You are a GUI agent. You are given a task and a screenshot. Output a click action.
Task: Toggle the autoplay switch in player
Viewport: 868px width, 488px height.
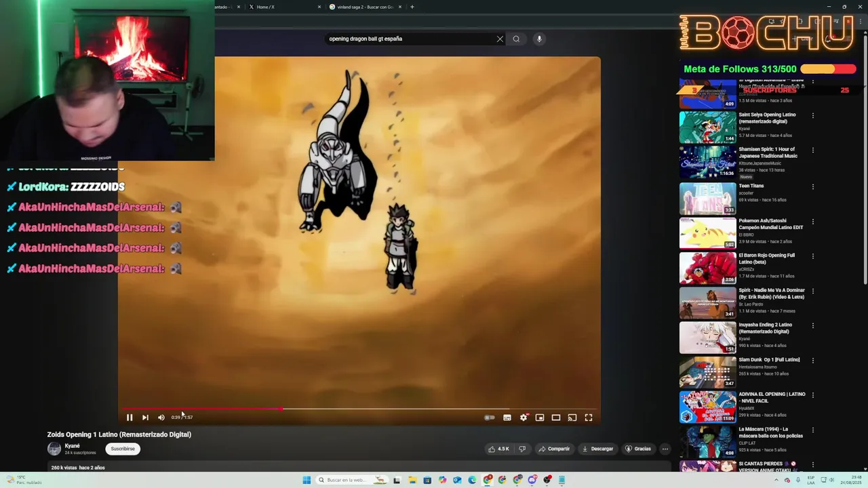tap(490, 418)
